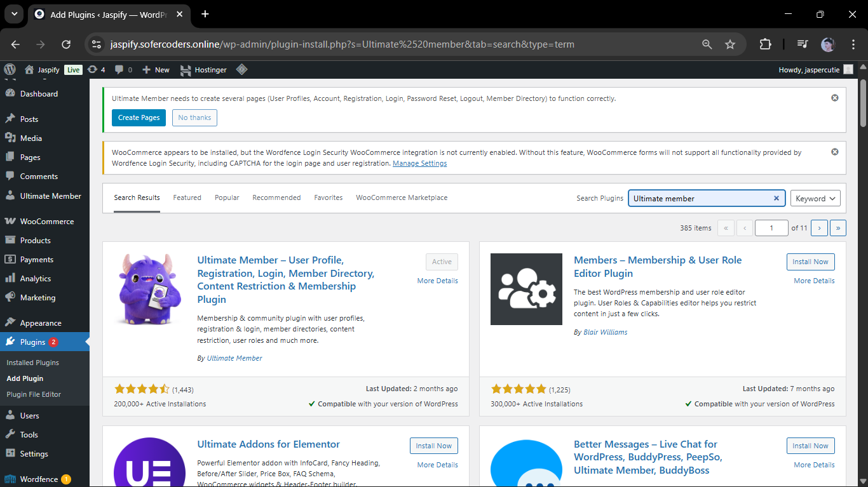Viewport: 868px width, 487px height.
Task: Reload the page with the refresh icon
Action: point(66,44)
